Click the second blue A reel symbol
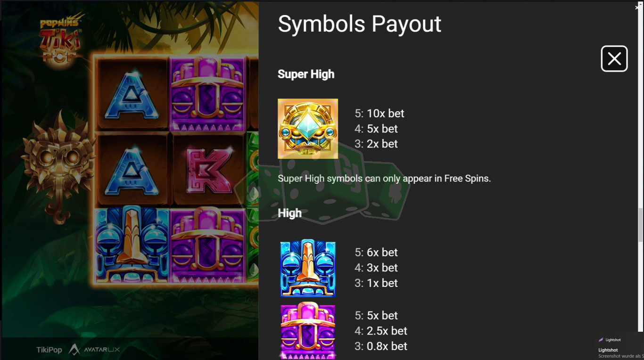 click(x=132, y=170)
